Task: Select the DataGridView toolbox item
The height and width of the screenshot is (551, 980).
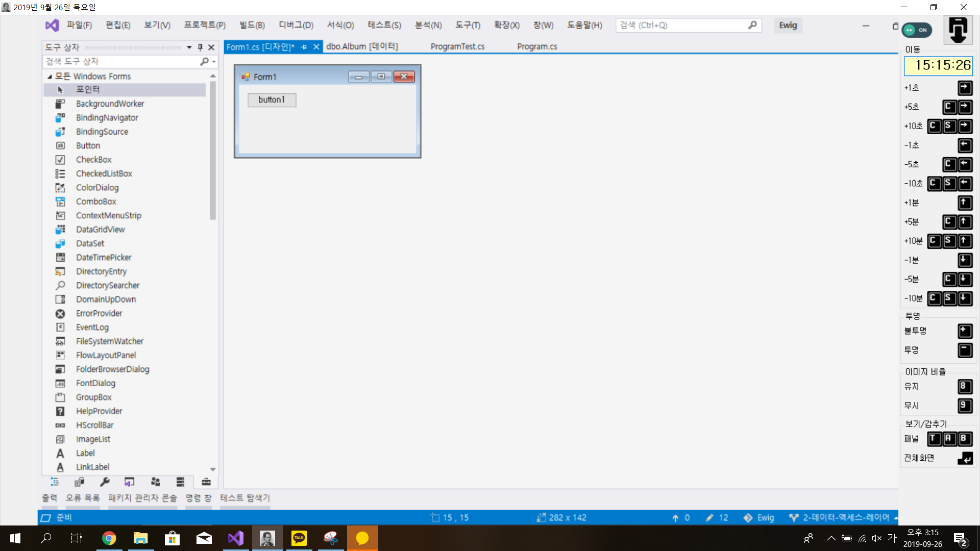Action: (x=100, y=230)
